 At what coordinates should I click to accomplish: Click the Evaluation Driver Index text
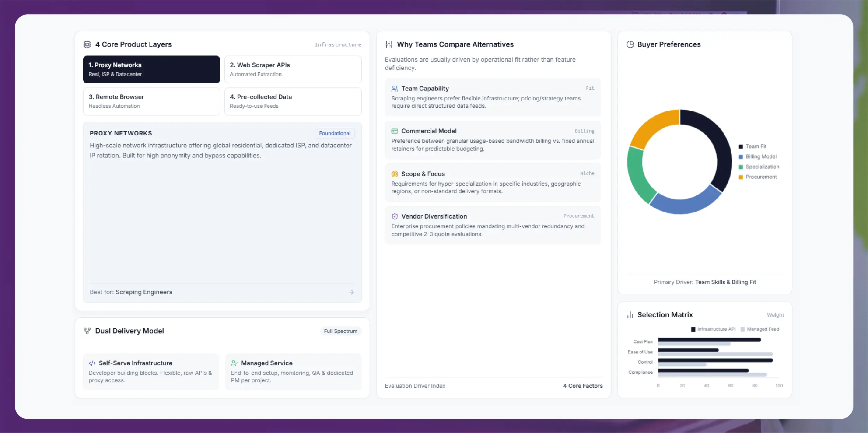coord(415,386)
